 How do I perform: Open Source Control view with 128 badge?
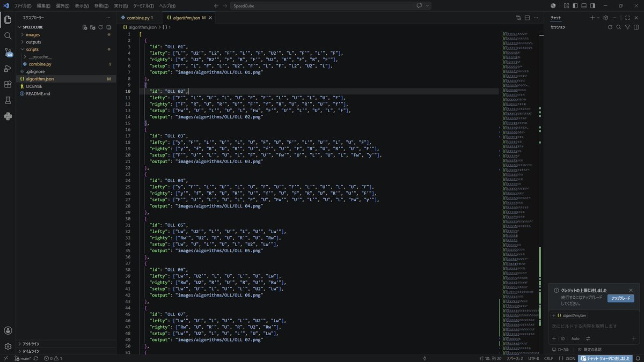8,52
